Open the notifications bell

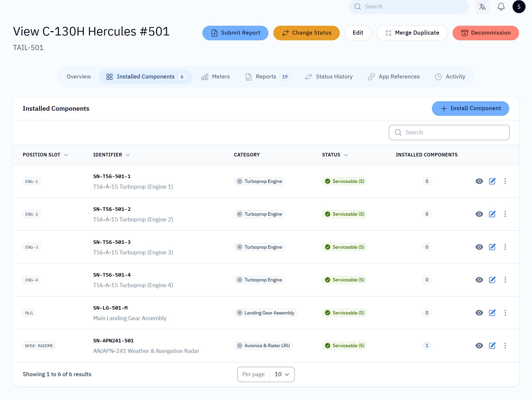(x=501, y=7)
